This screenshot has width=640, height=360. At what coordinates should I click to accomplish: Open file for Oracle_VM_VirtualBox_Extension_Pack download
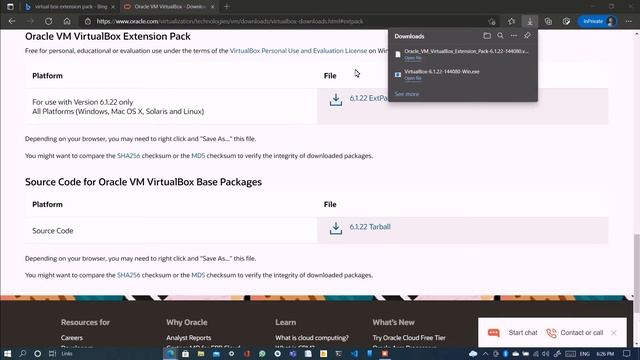[413, 58]
